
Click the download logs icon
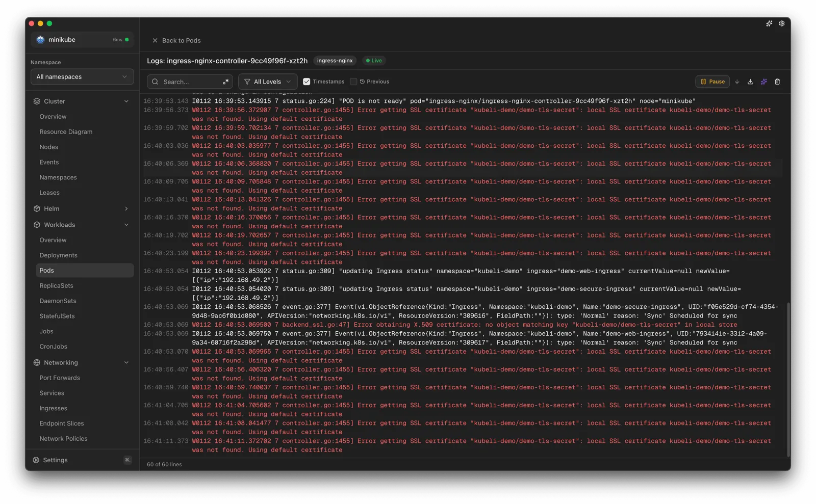(750, 82)
